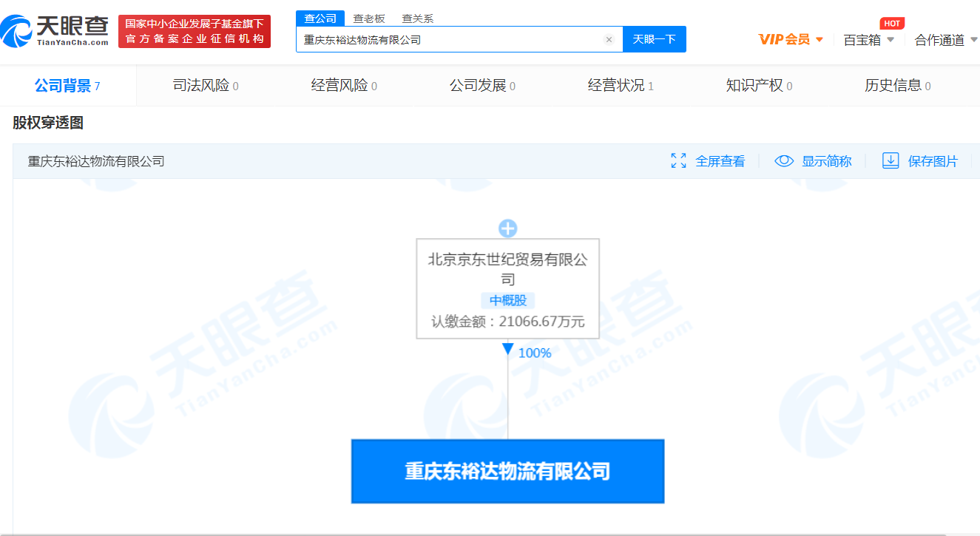The image size is (980, 536).
Task: Open the VIP会员 dropdown arrow
Action: pos(820,39)
